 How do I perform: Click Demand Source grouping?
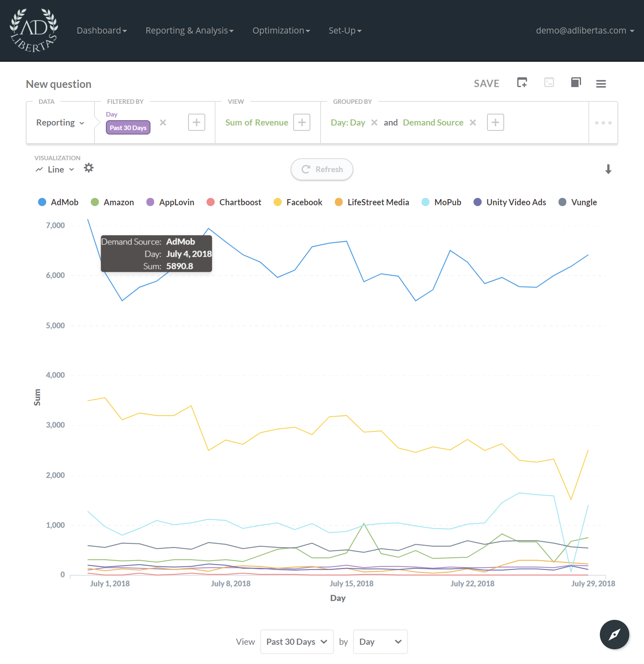coord(433,123)
